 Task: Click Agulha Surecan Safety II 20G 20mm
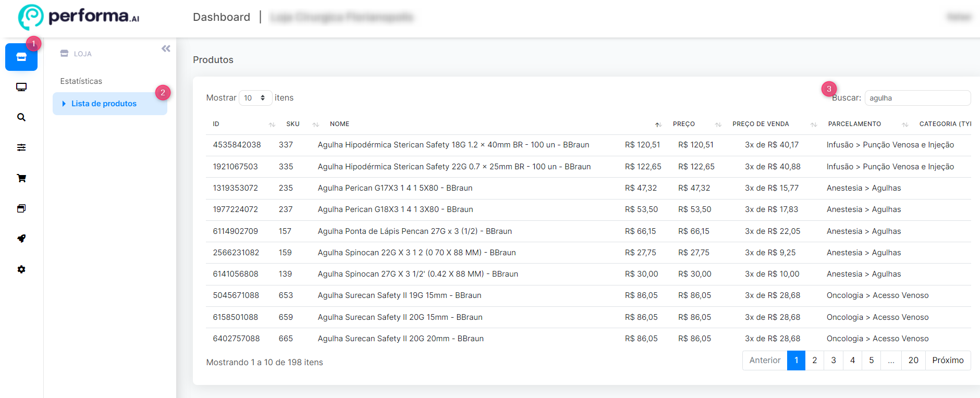[401, 339]
